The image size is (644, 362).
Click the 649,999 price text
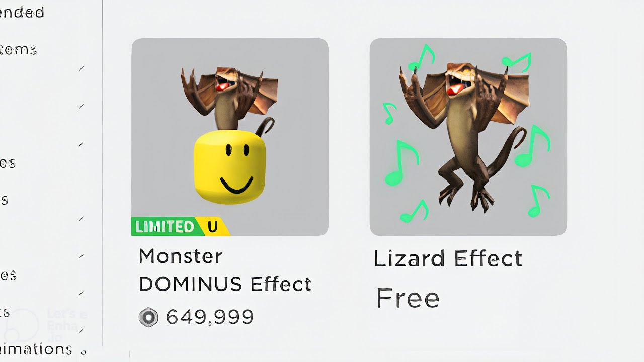pos(209,317)
